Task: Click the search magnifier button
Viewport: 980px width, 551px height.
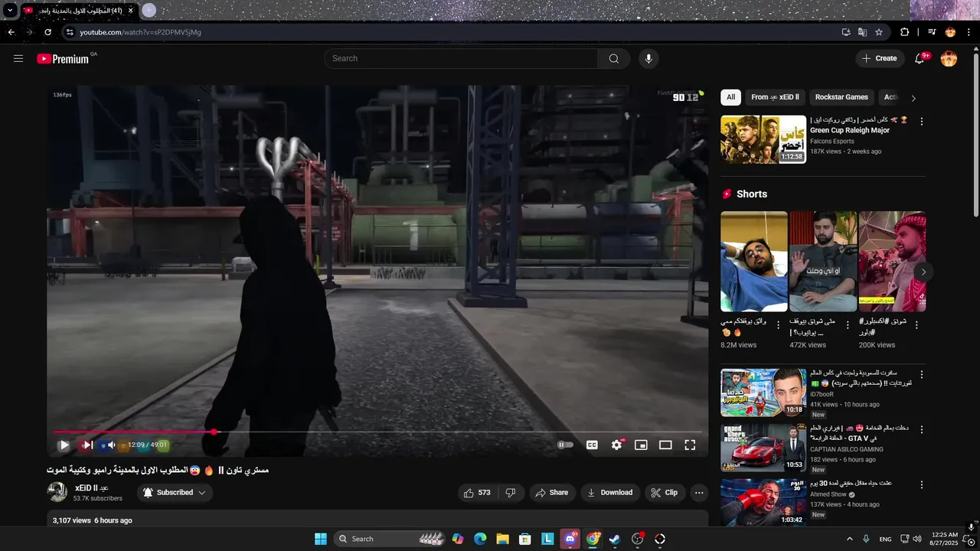Action: pos(613,58)
